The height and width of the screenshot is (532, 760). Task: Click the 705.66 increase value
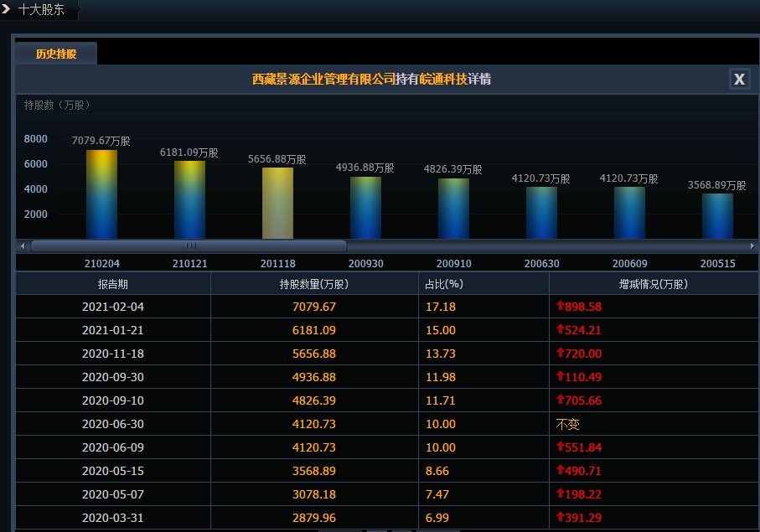click(579, 400)
